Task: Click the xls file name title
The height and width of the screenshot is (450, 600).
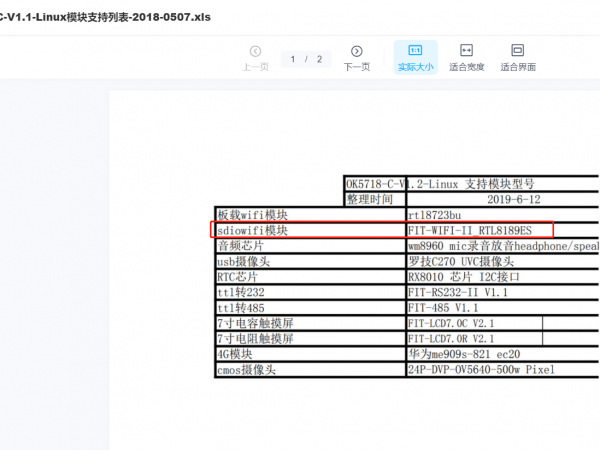Action: coord(112,16)
